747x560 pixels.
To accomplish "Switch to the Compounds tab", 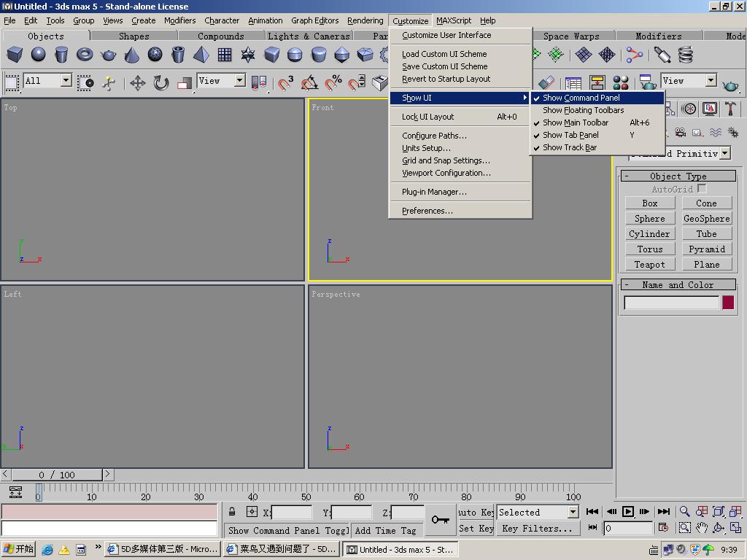I will click(221, 36).
